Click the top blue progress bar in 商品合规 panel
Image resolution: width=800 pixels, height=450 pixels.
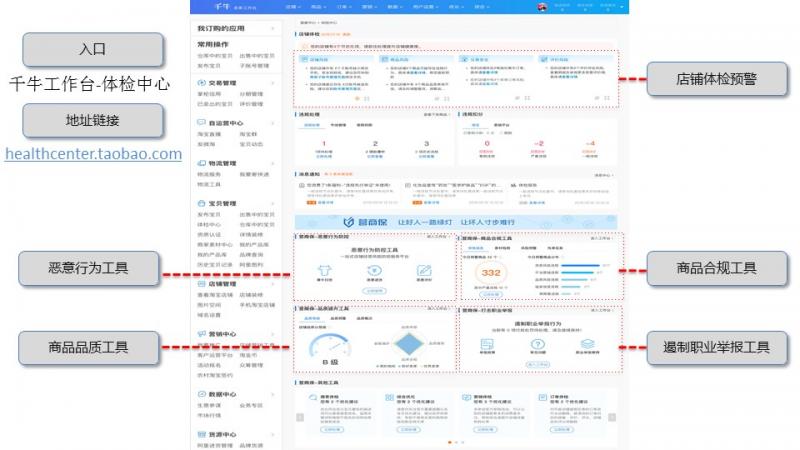tap(580, 265)
